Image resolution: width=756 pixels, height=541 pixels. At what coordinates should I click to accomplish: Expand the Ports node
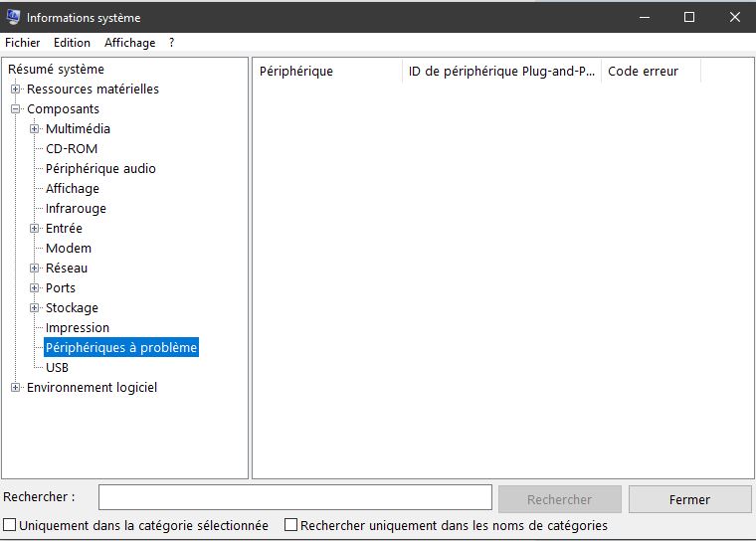(x=34, y=288)
